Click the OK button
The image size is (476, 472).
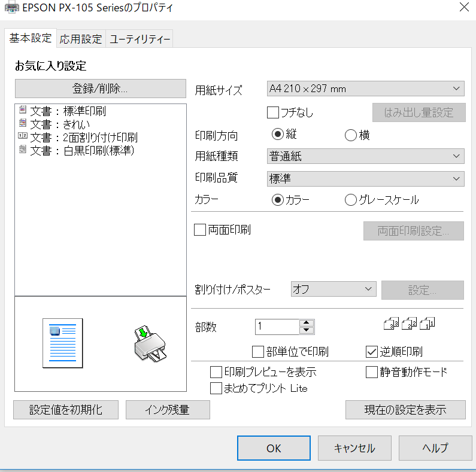click(x=274, y=448)
